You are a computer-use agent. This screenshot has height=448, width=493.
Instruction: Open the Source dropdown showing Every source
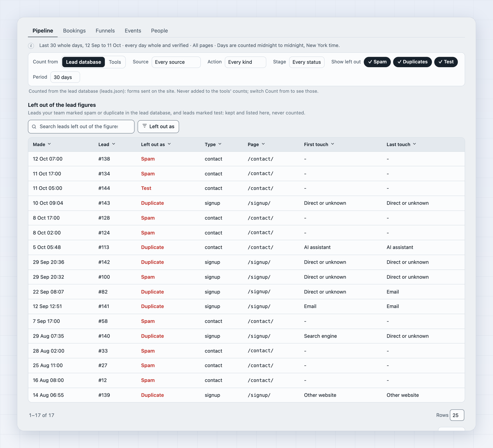point(176,62)
